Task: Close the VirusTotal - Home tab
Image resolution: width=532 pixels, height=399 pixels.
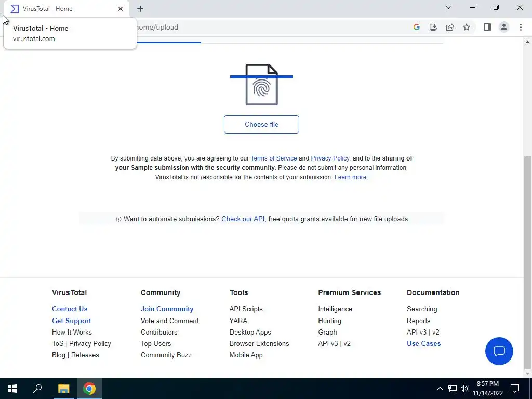Action: (121, 9)
